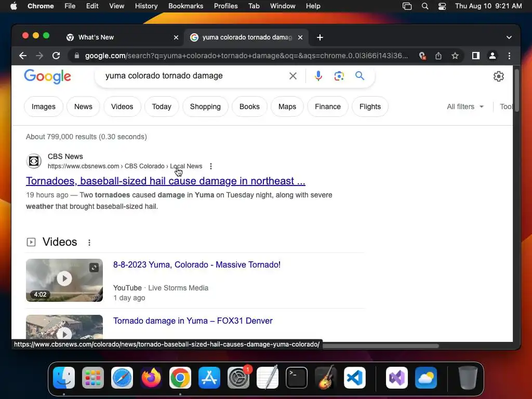The height and width of the screenshot is (399, 532).
Task: Open macOS Control Center
Action: tap(442, 6)
